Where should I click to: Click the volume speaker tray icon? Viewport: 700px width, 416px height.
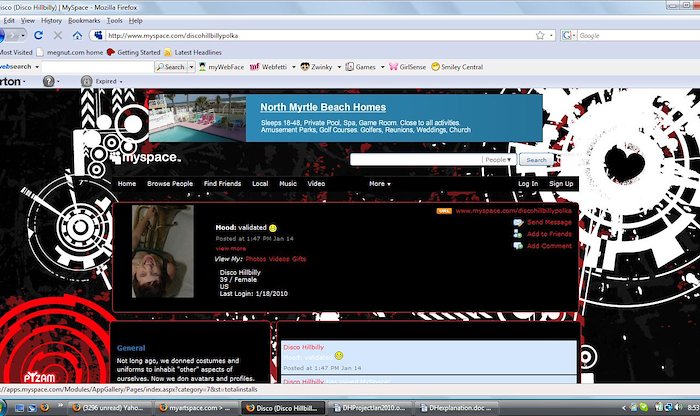[679, 407]
